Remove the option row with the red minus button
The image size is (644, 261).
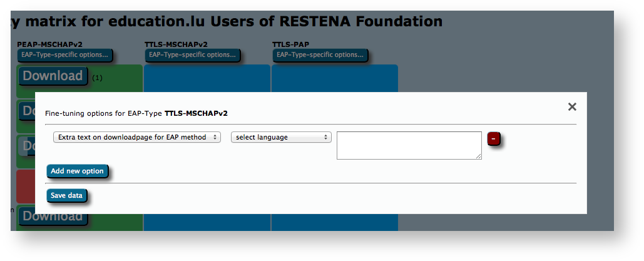click(x=494, y=138)
